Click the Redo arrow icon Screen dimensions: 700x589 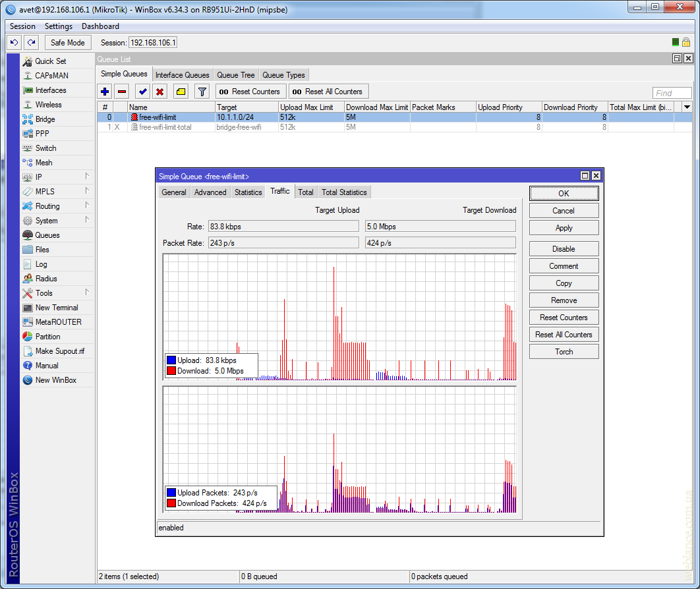[31, 42]
